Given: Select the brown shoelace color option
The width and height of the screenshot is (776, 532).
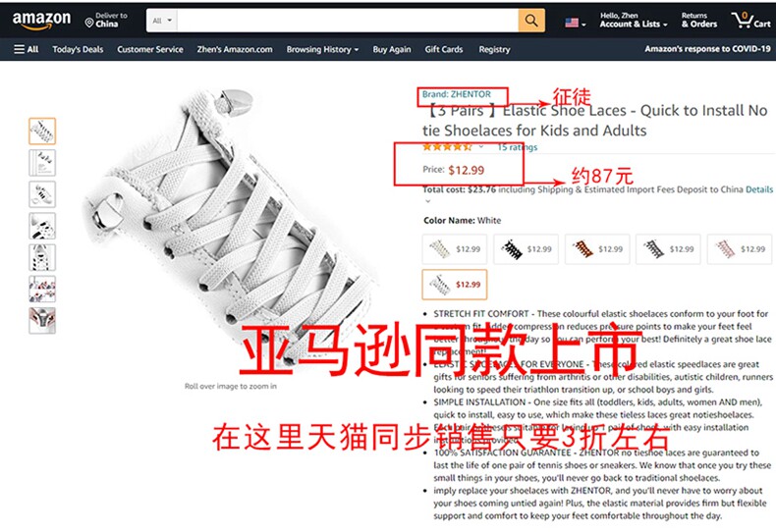Looking at the screenshot, I should pyautogui.click(x=597, y=249).
